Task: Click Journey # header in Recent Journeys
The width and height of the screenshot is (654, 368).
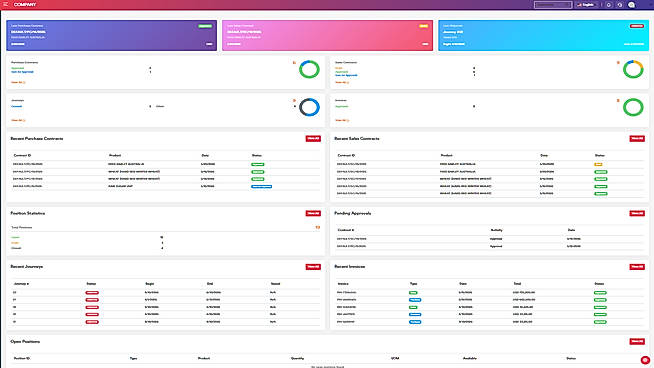Action: click(x=21, y=284)
